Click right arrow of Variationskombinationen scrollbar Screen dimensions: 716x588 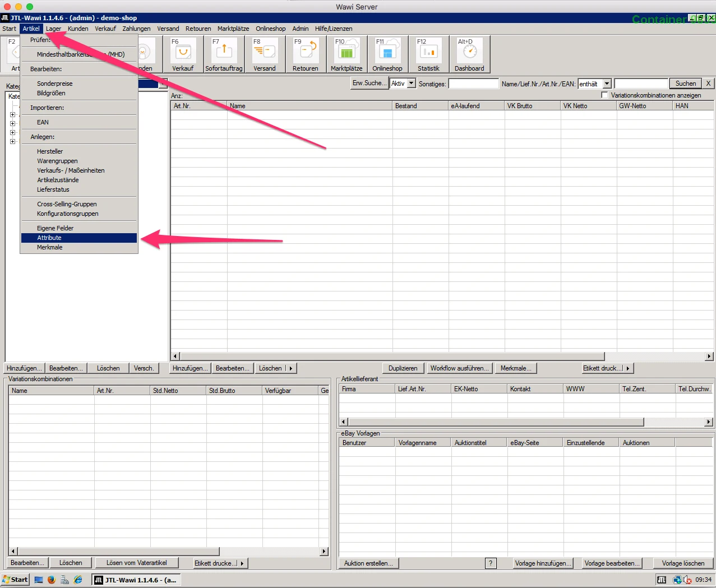pyautogui.click(x=324, y=551)
